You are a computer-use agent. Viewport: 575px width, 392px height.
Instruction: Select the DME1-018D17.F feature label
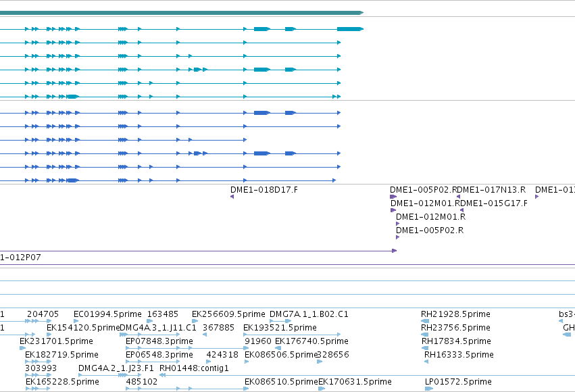click(x=264, y=190)
